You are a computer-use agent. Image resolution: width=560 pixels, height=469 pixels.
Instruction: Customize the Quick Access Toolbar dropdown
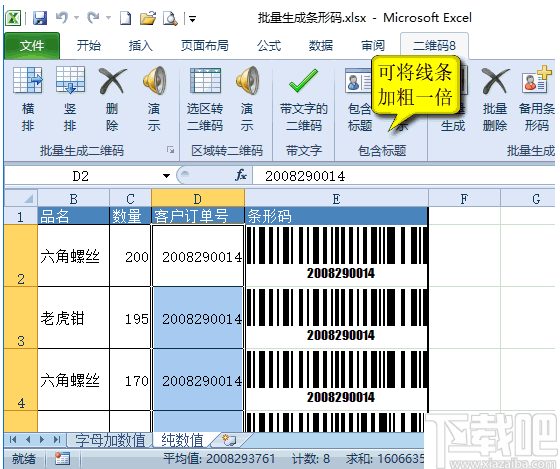(192, 19)
